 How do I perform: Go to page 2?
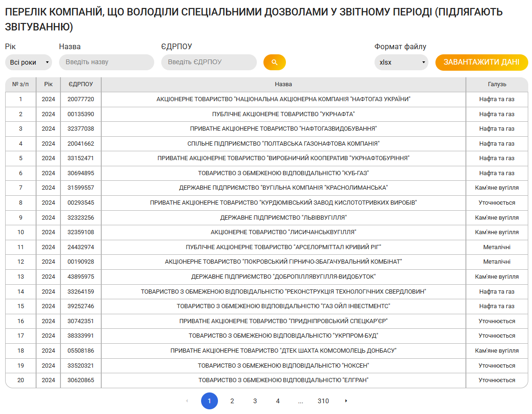click(232, 401)
